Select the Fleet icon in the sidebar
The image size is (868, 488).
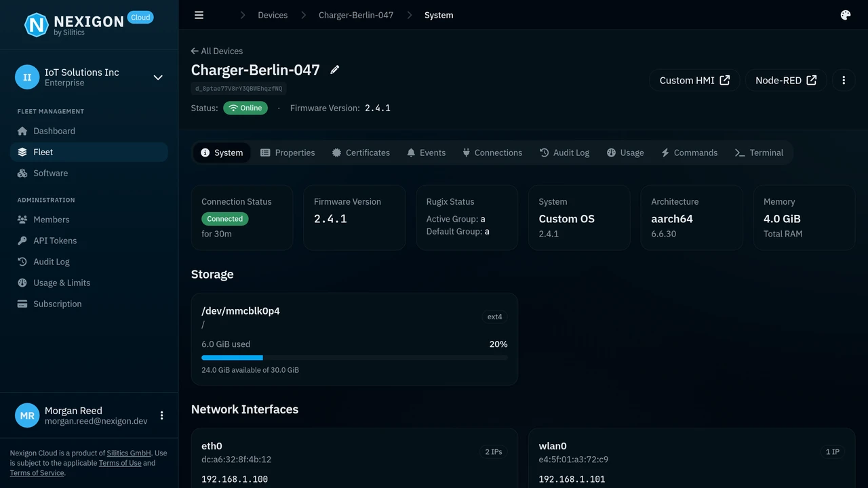point(22,152)
